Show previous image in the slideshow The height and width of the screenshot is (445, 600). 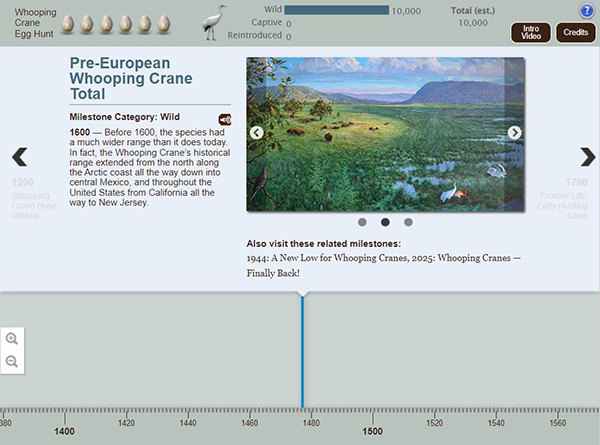(x=256, y=133)
